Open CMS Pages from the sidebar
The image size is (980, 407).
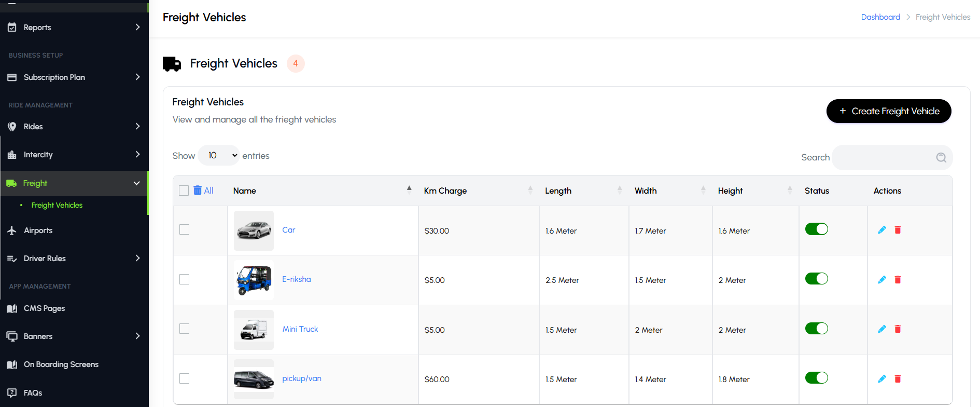pos(44,308)
